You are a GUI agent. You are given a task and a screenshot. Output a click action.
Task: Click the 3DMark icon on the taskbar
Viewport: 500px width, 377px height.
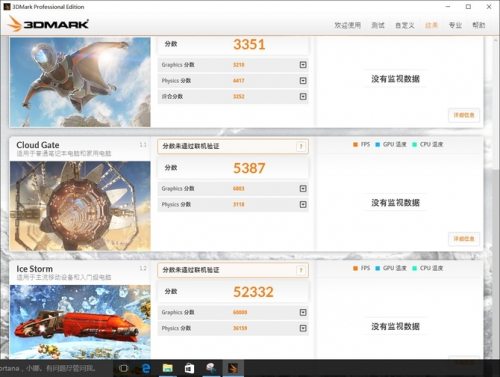coord(233,368)
